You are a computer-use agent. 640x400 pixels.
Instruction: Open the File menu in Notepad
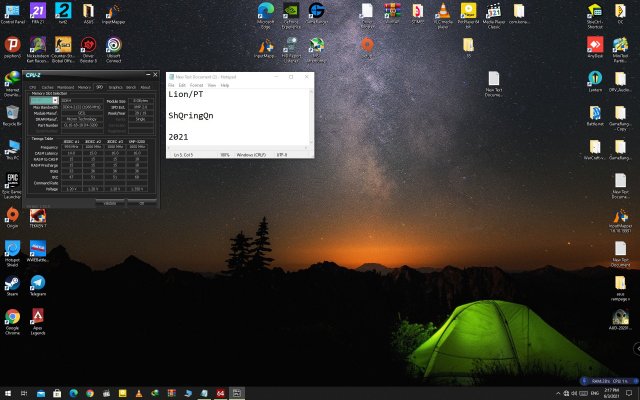point(171,85)
